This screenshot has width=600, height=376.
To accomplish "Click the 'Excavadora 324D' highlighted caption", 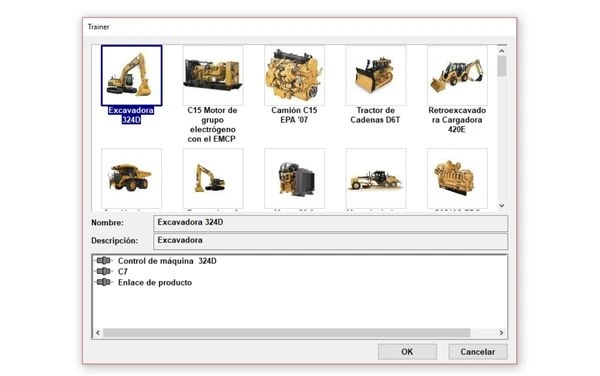I will tap(131, 115).
